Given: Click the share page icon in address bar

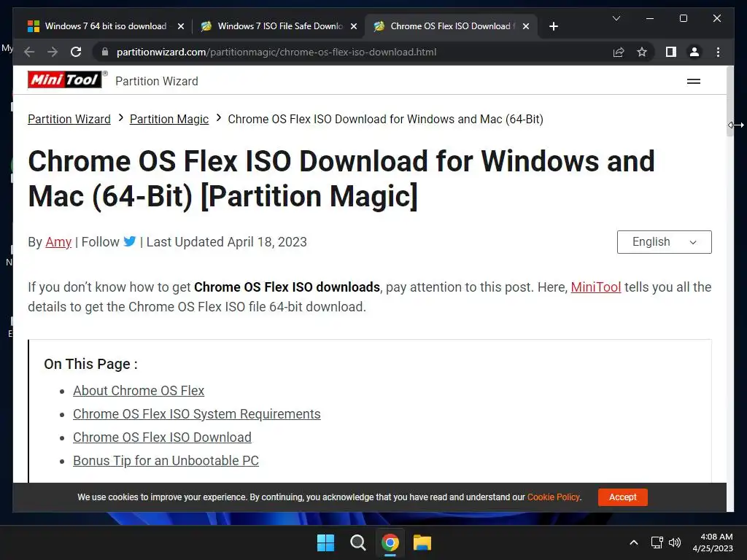Looking at the screenshot, I should pos(619,52).
